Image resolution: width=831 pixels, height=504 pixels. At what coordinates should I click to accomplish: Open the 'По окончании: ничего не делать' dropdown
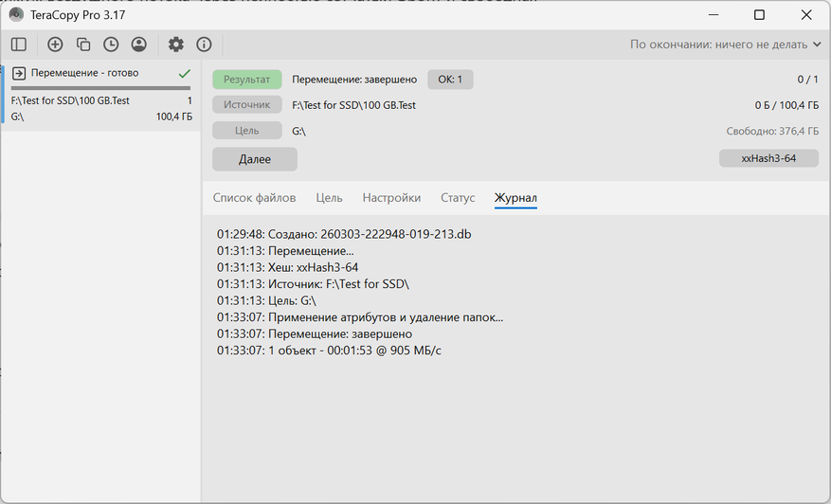[725, 45]
